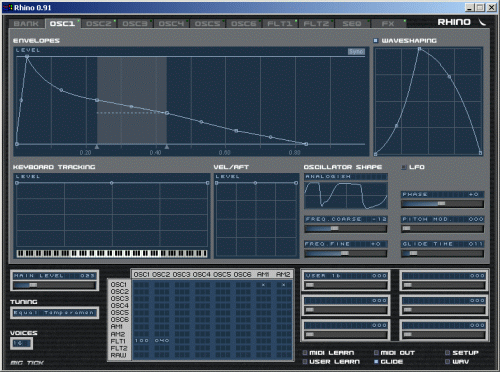Toggle the WAV checkbox
The height and width of the screenshot is (372, 500).
[x=447, y=362]
